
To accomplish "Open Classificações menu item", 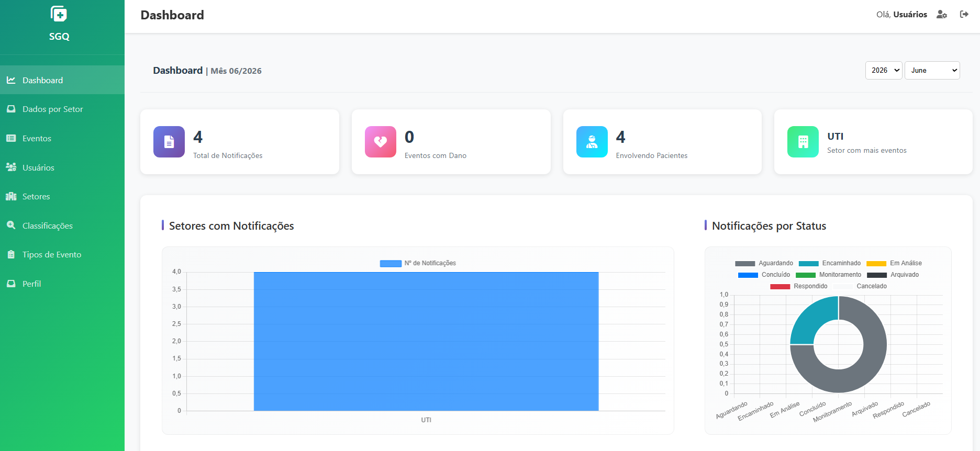I will 62,225.
